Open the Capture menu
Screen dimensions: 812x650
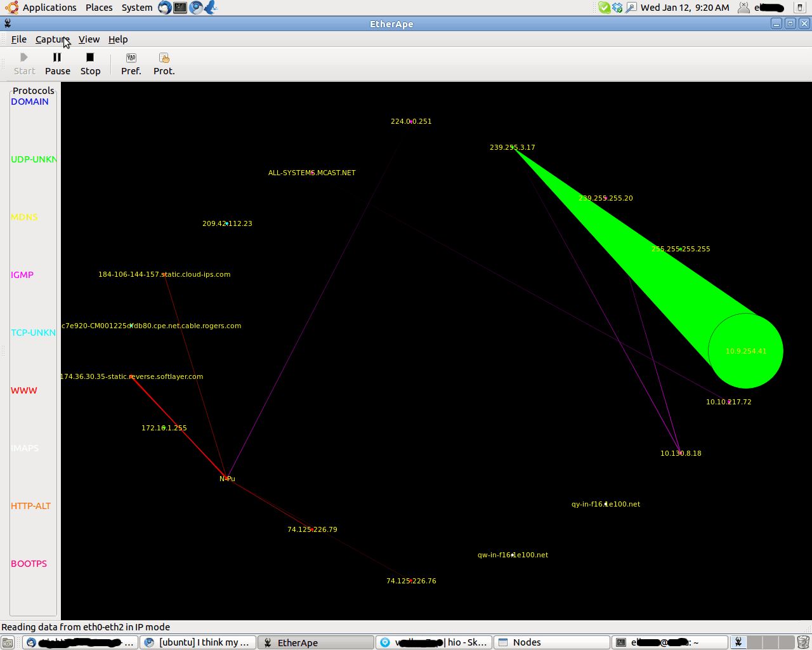[52, 39]
